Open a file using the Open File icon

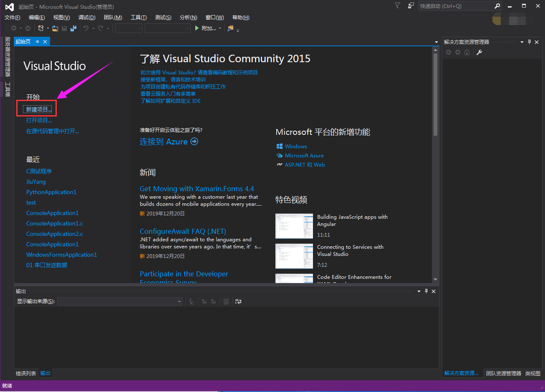coord(55,28)
